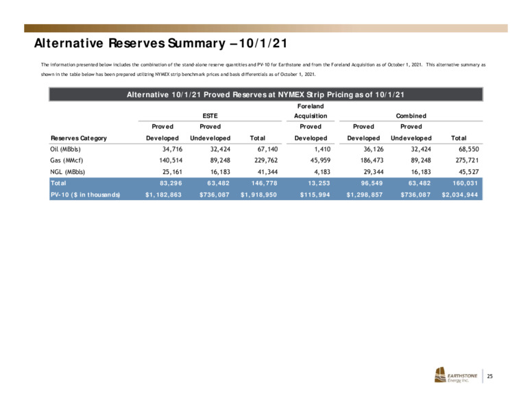Click the 'Total' label in the blue row
The image size is (532, 411).
pyautogui.click(x=58, y=183)
